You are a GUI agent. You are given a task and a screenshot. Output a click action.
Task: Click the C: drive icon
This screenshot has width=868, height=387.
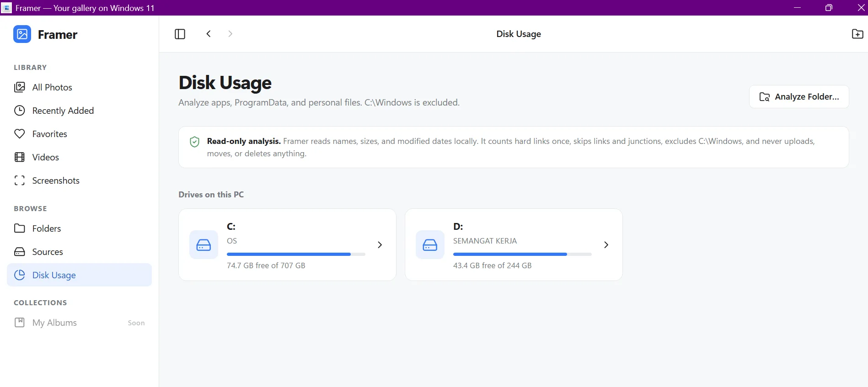204,245
